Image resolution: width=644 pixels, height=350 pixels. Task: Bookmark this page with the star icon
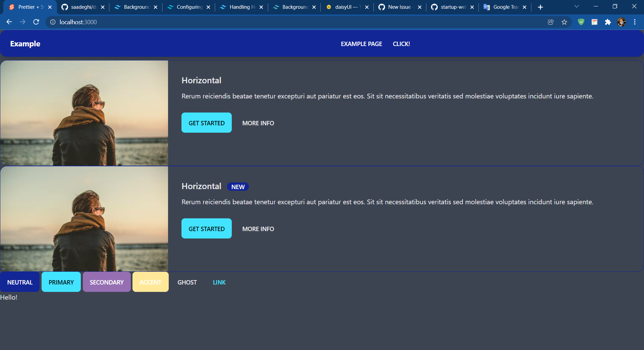pyautogui.click(x=564, y=22)
